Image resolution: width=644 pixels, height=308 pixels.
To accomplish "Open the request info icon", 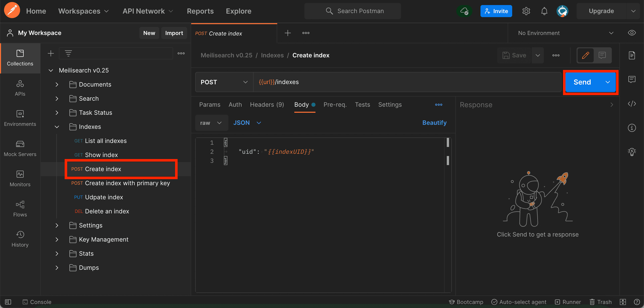I will (x=632, y=128).
